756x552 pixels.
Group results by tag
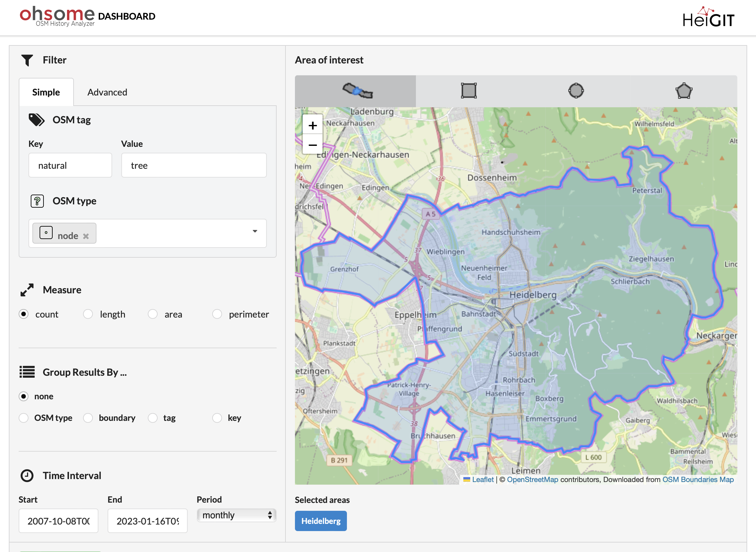[153, 418]
